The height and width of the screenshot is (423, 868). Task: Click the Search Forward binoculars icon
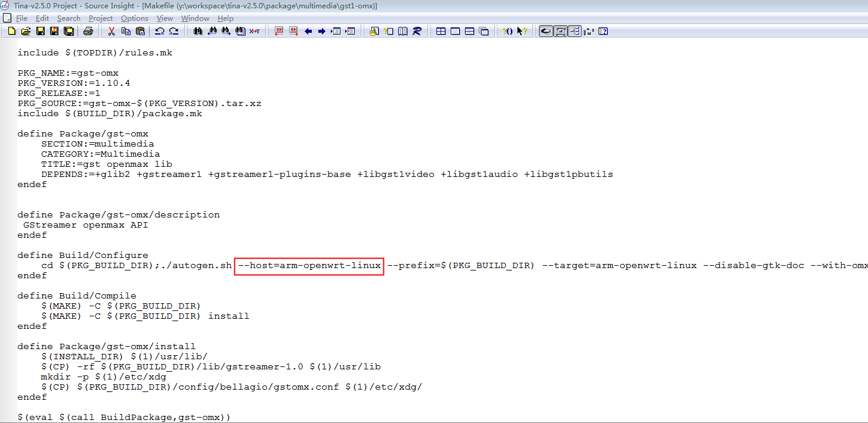tap(226, 31)
